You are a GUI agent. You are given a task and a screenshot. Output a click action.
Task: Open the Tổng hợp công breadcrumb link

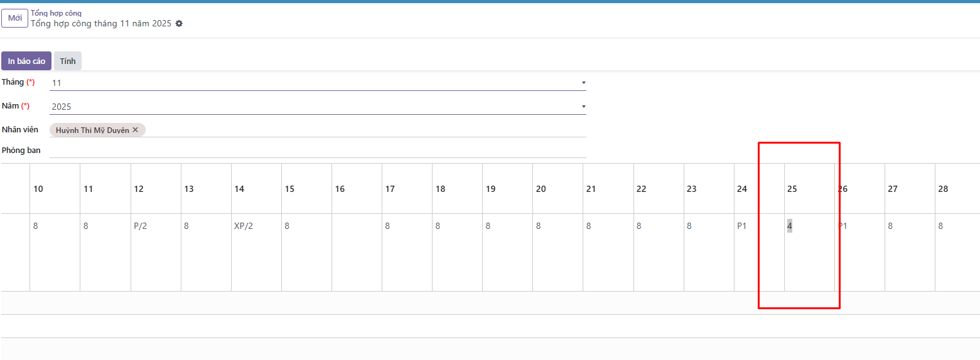[x=56, y=13]
